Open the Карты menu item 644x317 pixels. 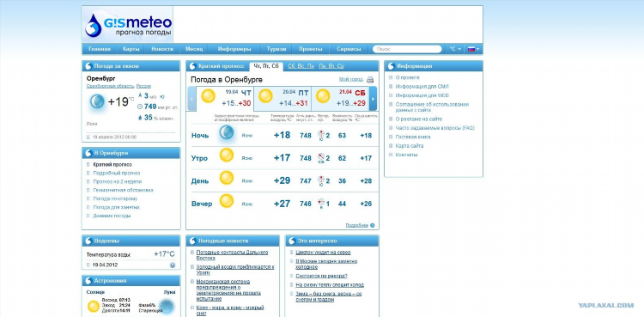131,49
